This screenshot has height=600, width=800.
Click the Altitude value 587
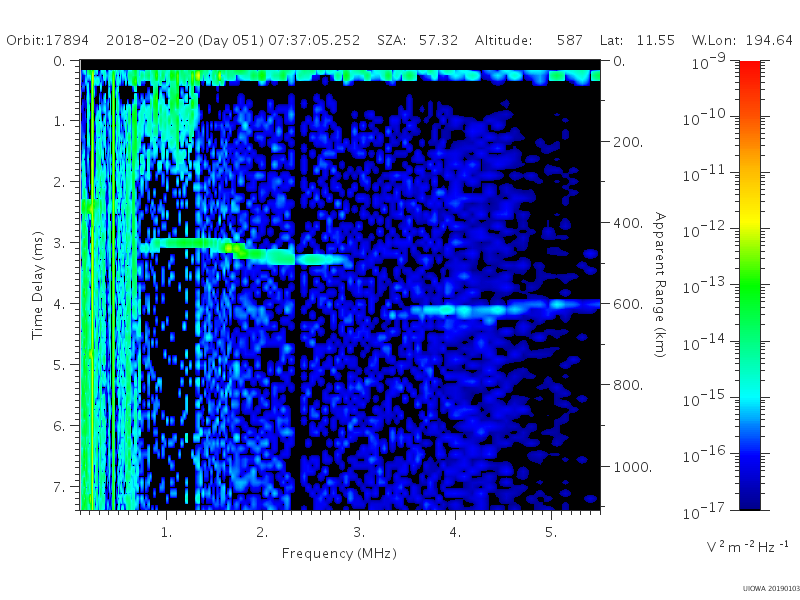point(570,40)
